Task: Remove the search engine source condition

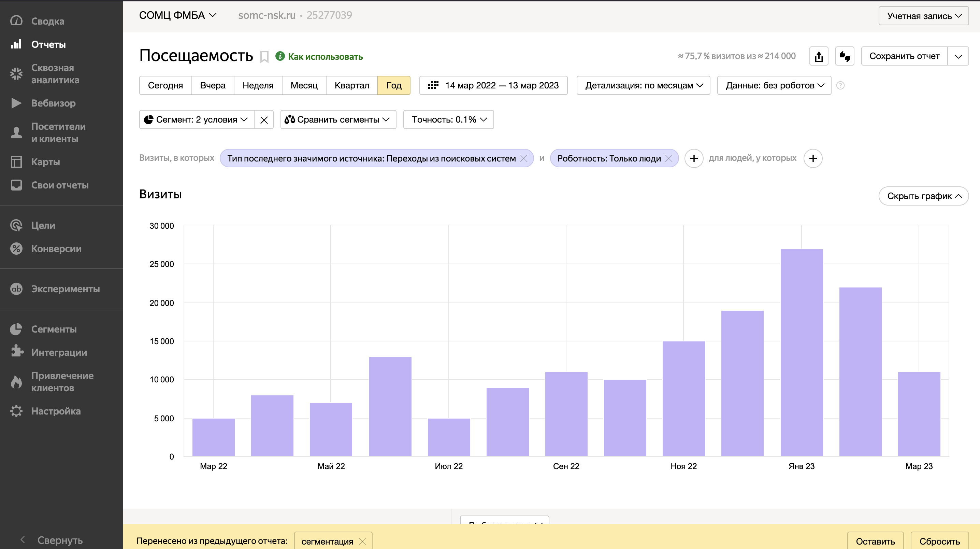Action: point(524,158)
